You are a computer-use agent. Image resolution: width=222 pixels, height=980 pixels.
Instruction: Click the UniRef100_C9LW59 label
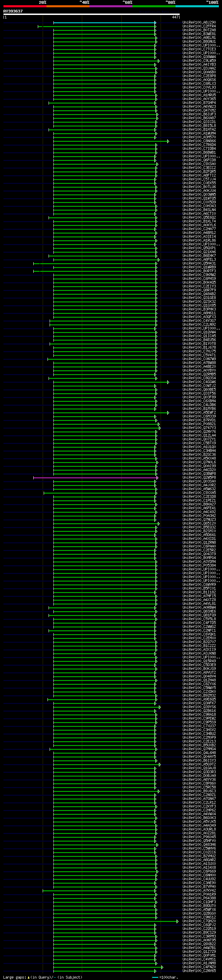click(199, 61)
